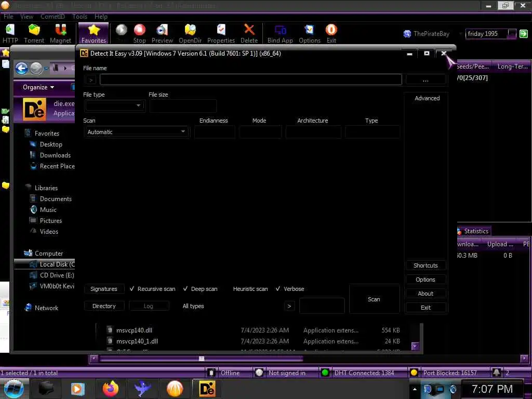
Task: Toggle the Recursive scan checkbox
Action: (x=132, y=289)
